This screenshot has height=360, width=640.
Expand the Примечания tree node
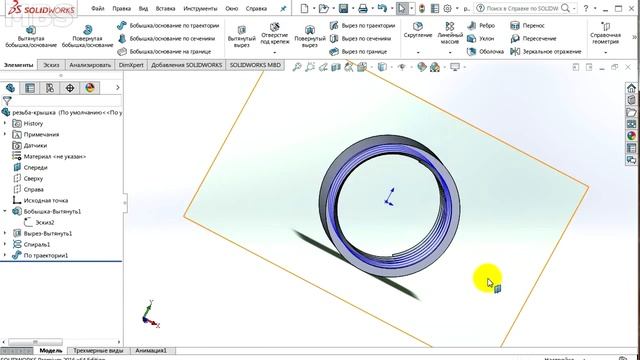(x=5, y=134)
